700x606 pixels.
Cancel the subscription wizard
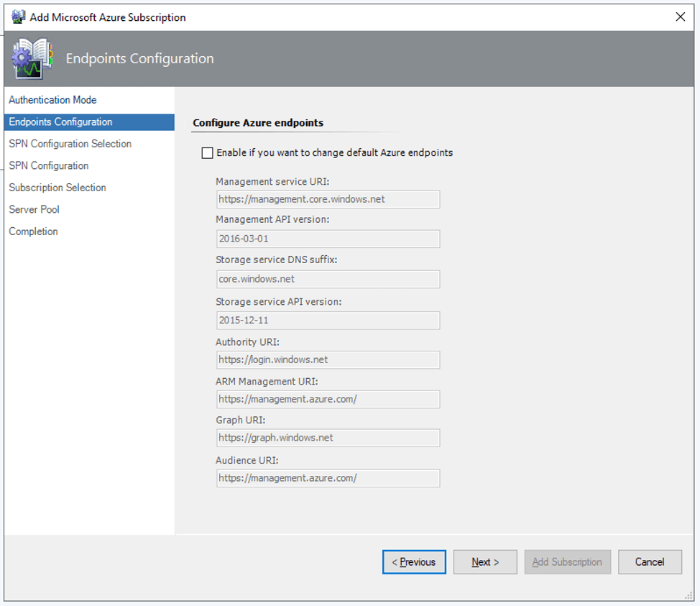click(650, 561)
